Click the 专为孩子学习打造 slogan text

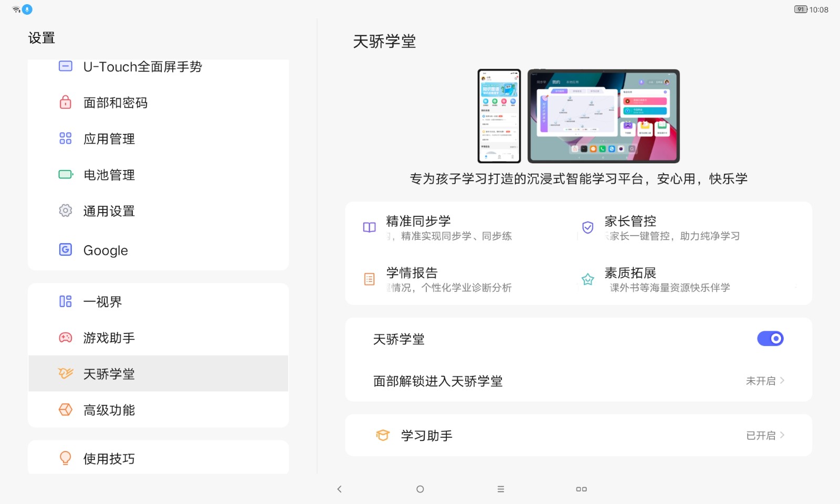tap(579, 178)
